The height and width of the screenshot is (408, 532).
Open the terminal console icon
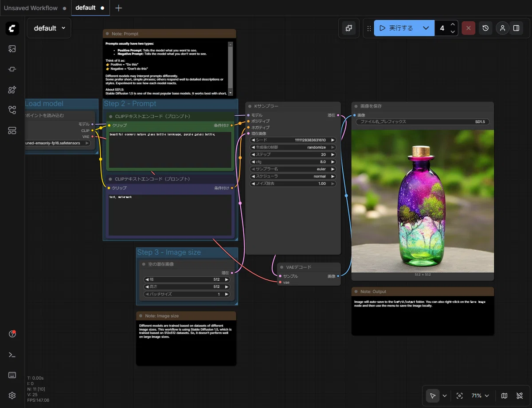(x=12, y=354)
